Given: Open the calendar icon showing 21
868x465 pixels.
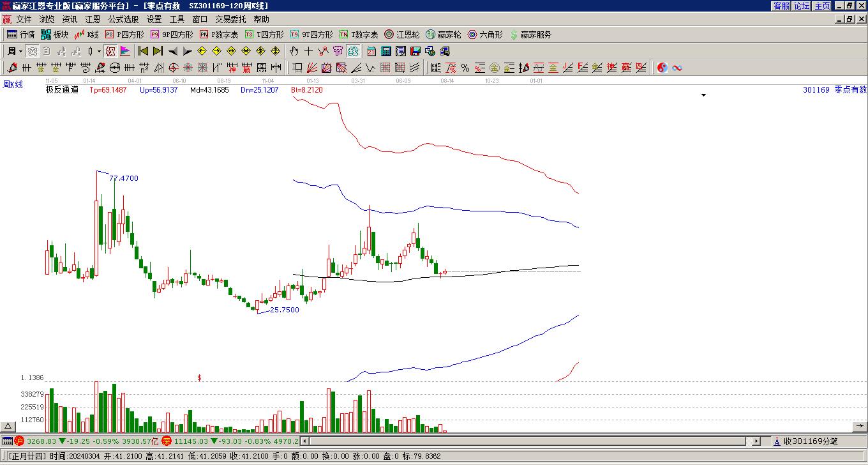Looking at the screenshot, I should 371,51.
